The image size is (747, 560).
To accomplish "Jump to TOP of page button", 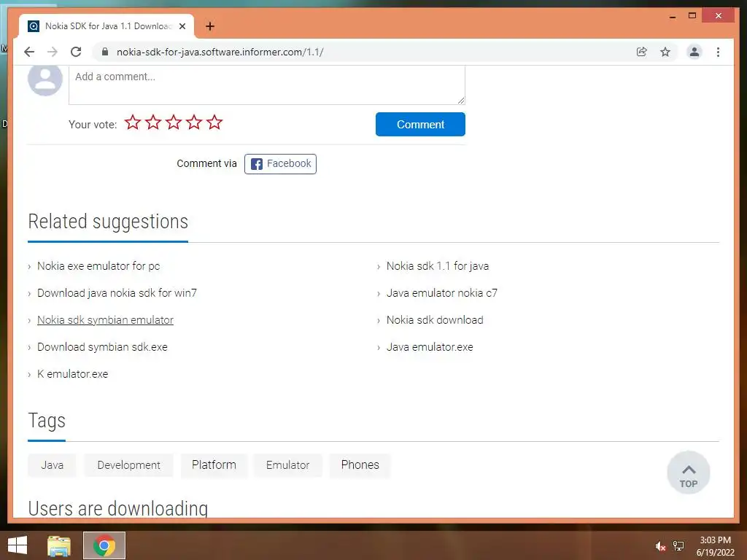I will [689, 472].
